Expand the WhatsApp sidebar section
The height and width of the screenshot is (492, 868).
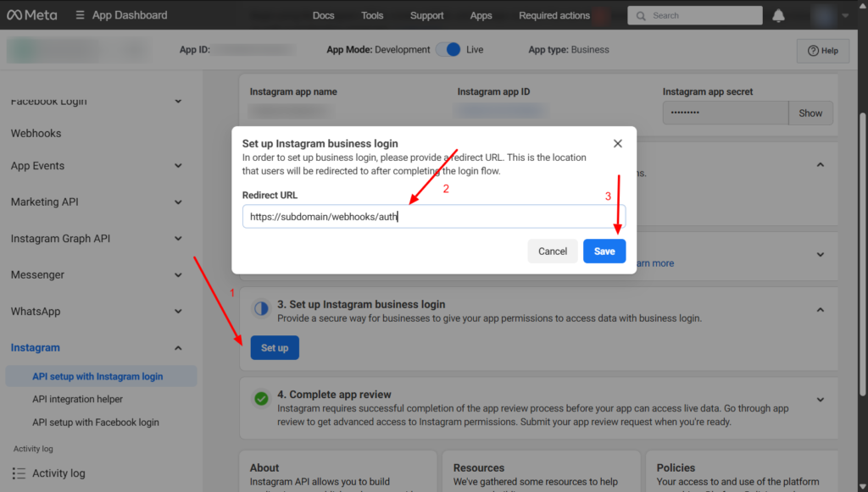[x=178, y=312]
